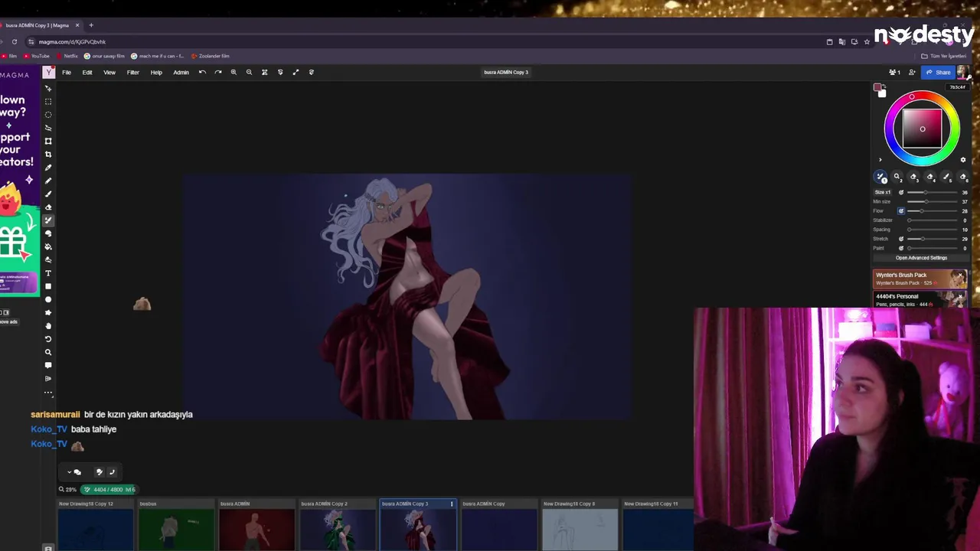The width and height of the screenshot is (980, 551).
Task: Open the Edit menu
Action: 87,72
